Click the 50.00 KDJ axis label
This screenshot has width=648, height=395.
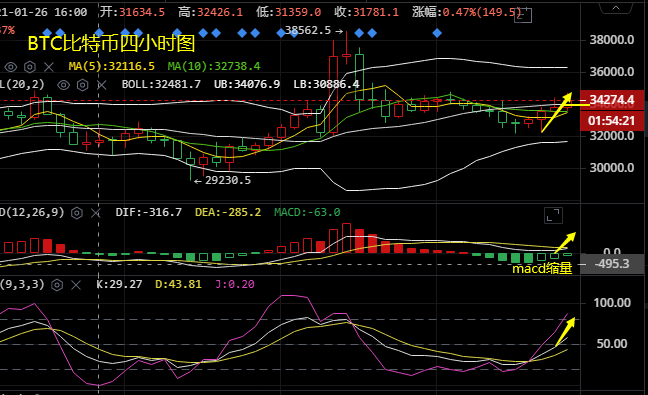click(612, 344)
